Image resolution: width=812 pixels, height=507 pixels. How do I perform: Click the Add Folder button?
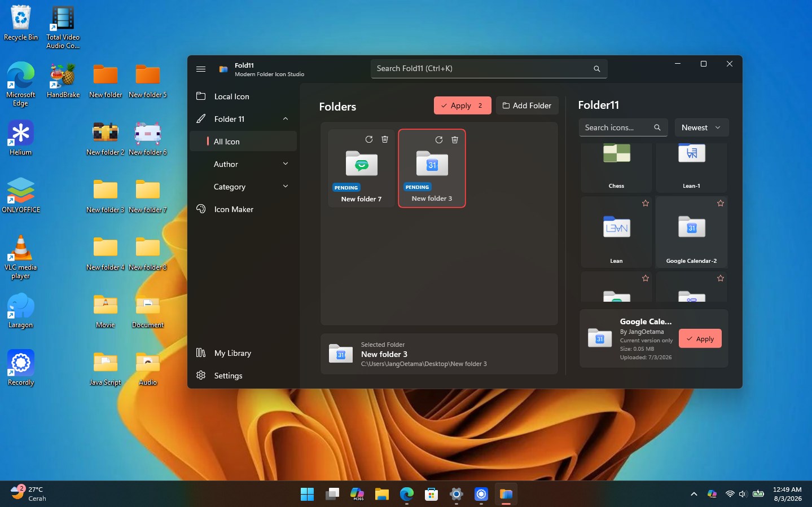(527, 105)
